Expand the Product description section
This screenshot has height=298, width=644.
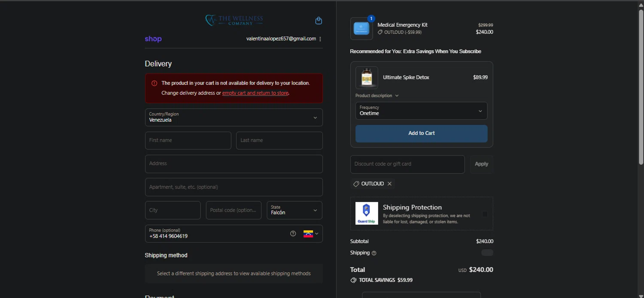(x=377, y=95)
